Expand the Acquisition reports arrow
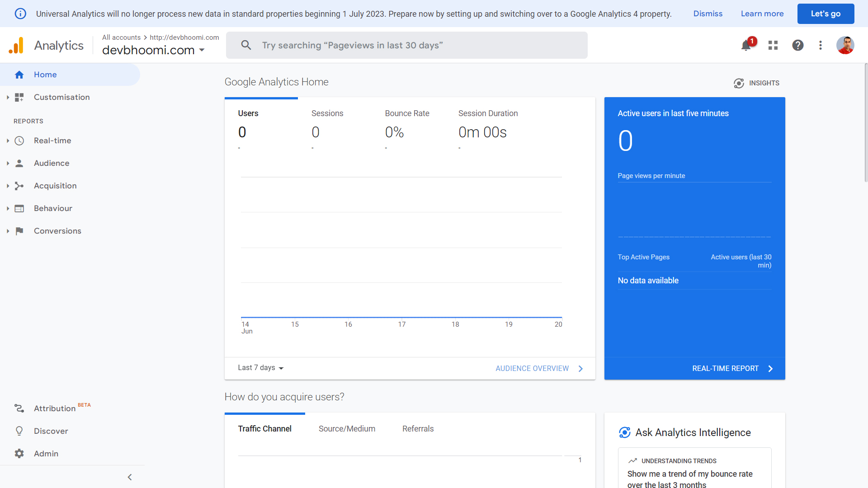Screen dimensions: 868x488 [8, 186]
